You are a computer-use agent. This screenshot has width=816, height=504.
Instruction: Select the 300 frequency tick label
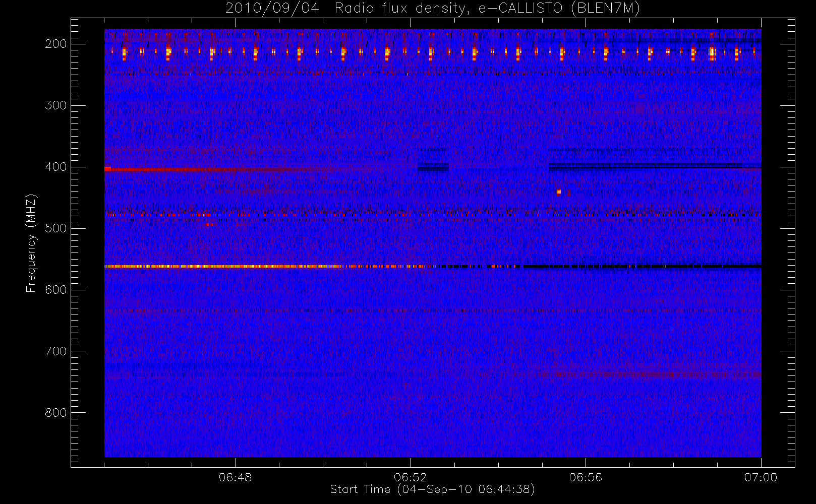56,105
